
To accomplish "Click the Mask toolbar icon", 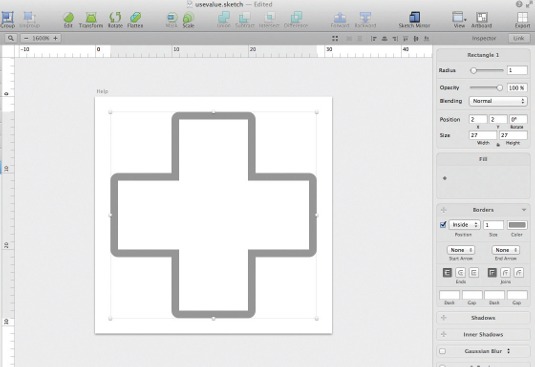I will tap(172, 18).
